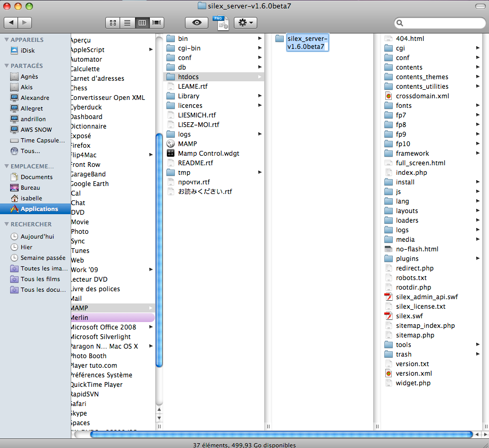The image size is (489, 448).
Task: Open the gear Action menu dropdown
Action: tap(246, 23)
